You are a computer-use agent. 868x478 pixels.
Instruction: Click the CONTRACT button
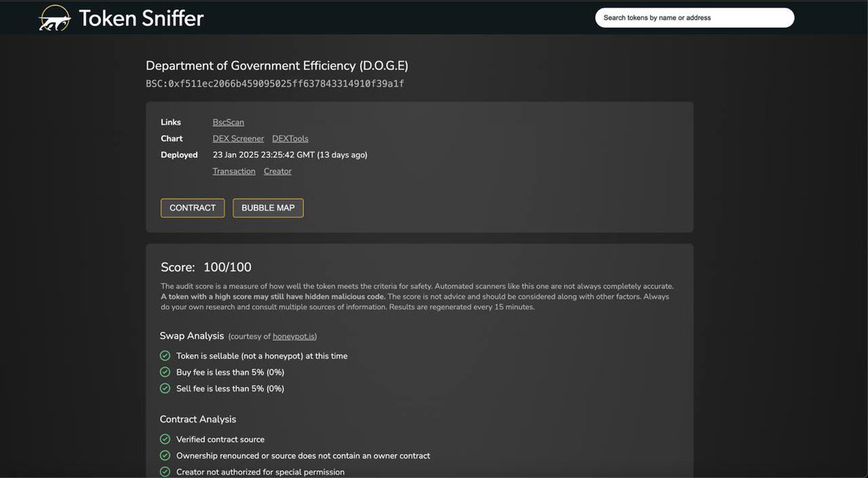coord(192,208)
